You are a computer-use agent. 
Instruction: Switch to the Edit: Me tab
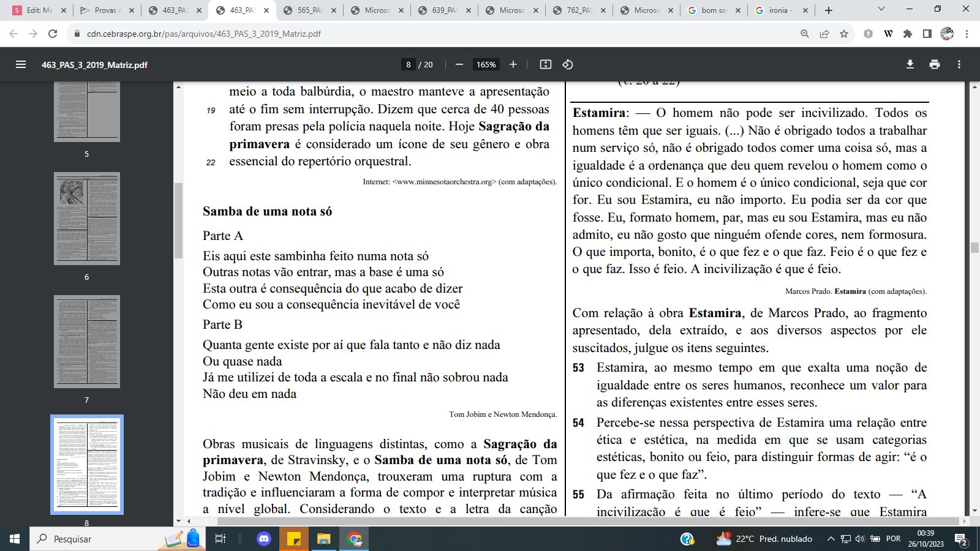(40, 10)
